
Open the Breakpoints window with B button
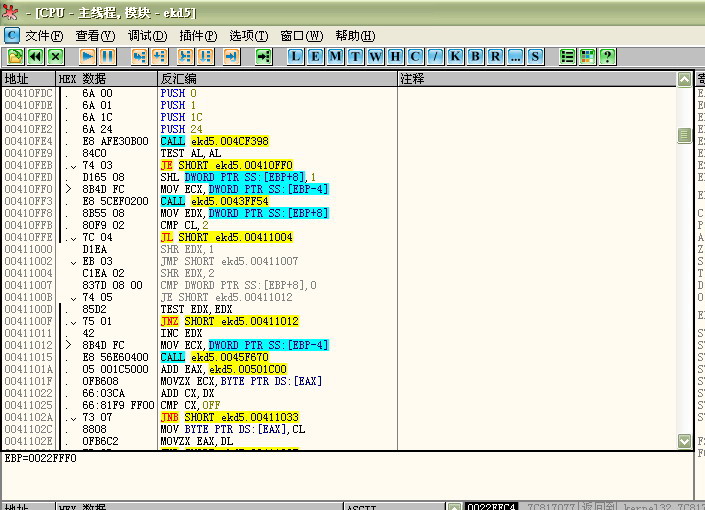(476, 56)
